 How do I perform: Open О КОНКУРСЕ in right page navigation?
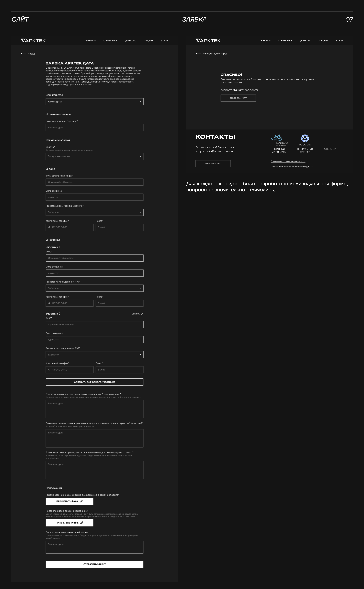pos(285,40)
